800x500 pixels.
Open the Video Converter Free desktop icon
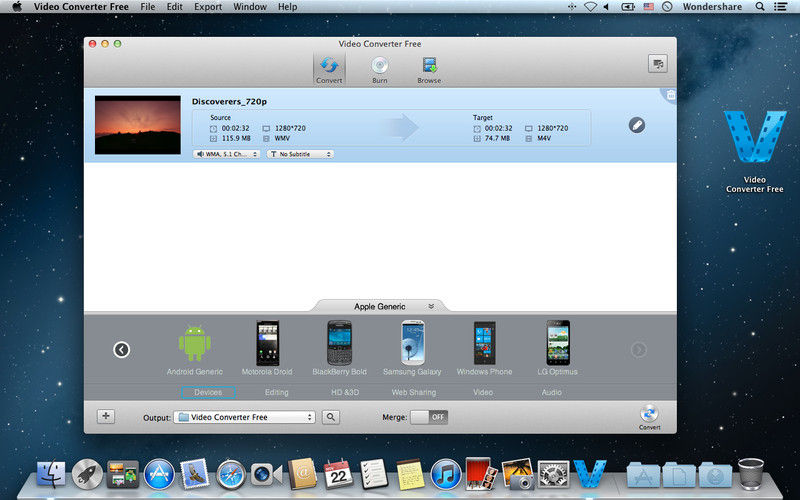point(755,151)
